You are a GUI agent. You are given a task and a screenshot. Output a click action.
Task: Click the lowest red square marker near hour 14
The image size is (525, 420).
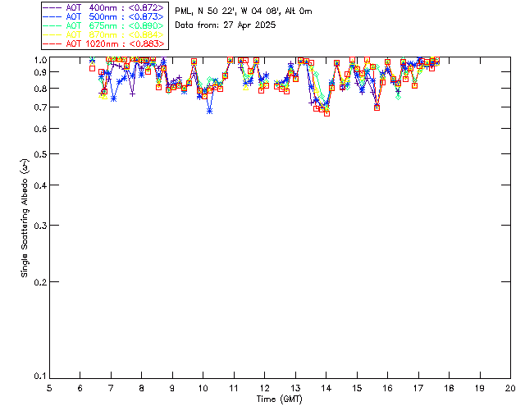[326, 112]
